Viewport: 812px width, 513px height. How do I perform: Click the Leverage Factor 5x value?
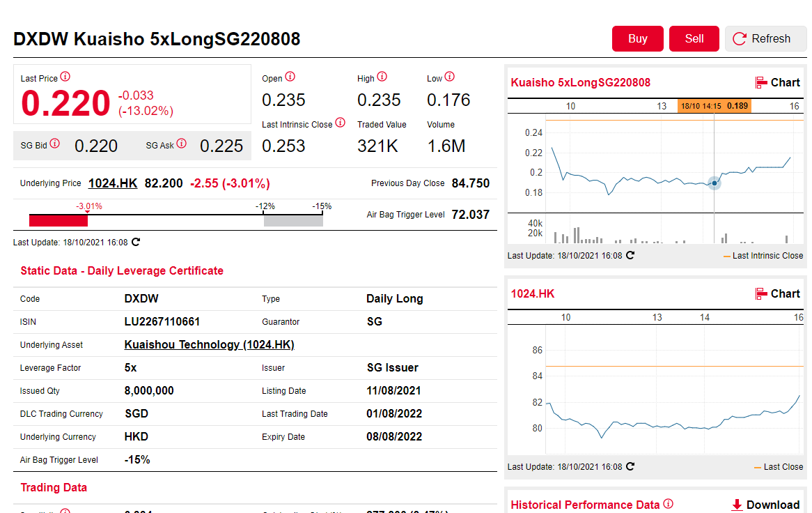click(130, 368)
